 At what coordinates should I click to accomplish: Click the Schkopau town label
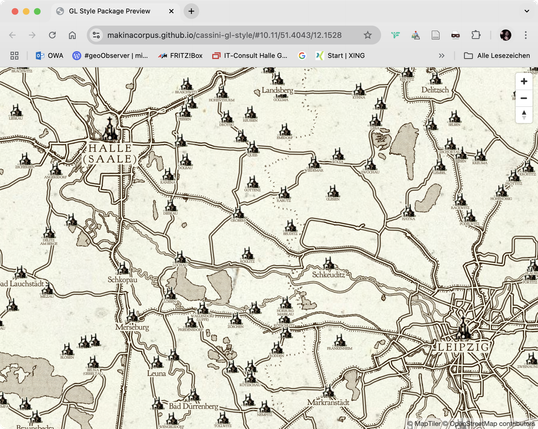point(122,279)
